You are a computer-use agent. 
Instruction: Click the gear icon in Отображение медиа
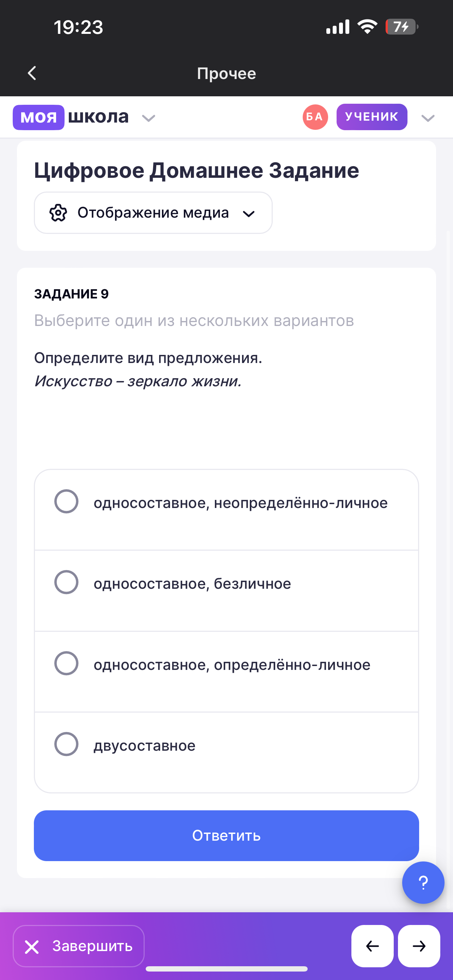point(58,213)
